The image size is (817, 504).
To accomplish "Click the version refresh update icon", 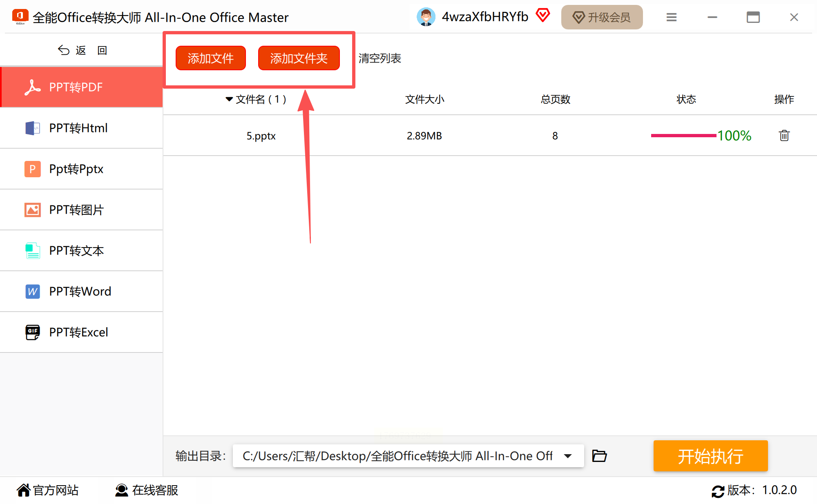I will pos(718,491).
